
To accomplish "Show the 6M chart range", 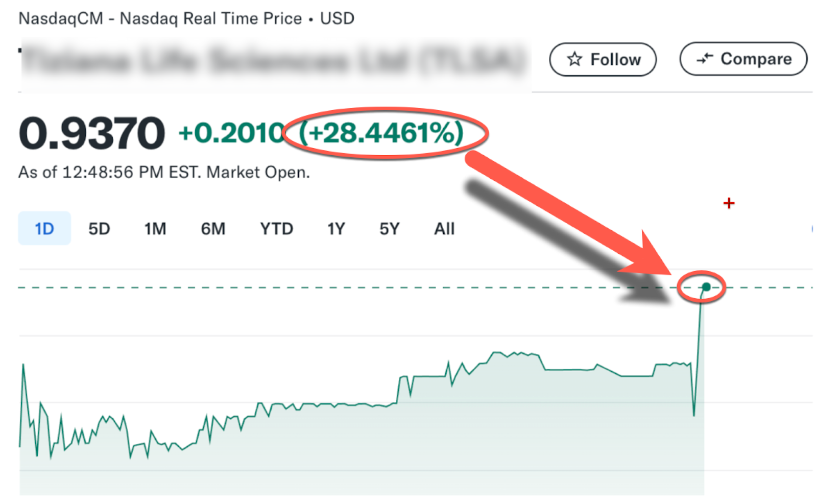I will point(213,228).
